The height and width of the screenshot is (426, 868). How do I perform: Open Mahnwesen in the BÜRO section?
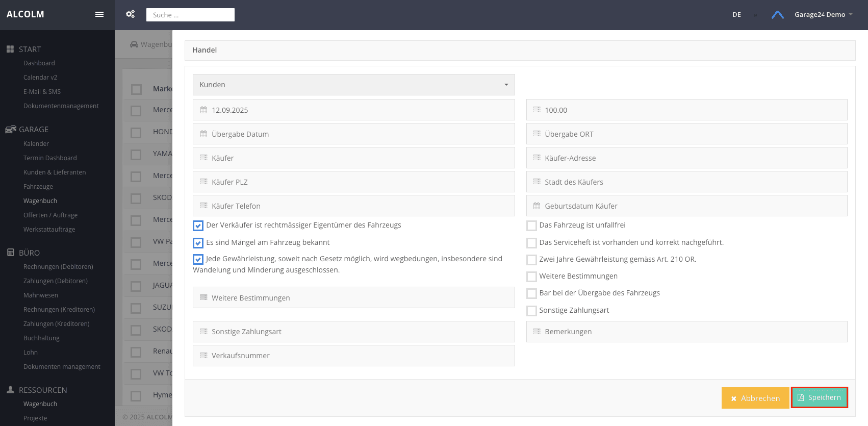(x=41, y=295)
